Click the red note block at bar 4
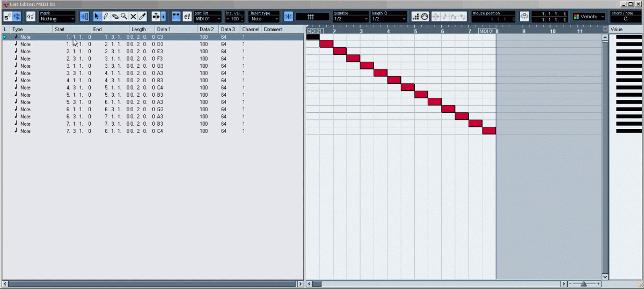The width and height of the screenshot is (644, 289). [x=394, y=80]
